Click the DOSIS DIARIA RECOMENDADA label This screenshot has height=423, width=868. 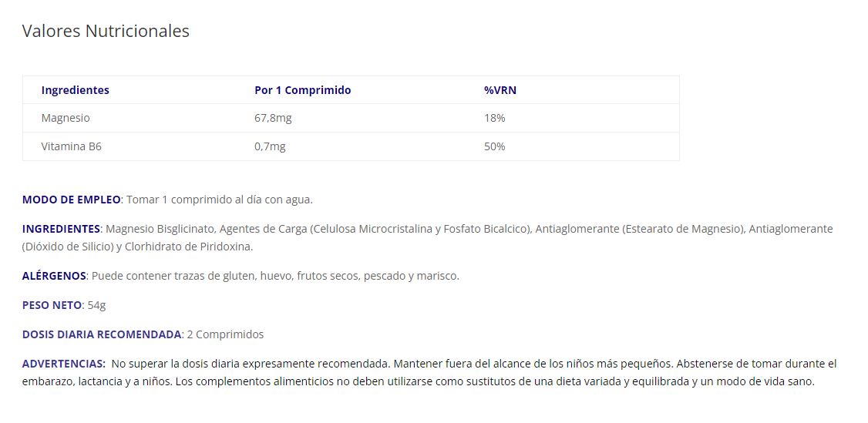click(x=102, y=334)
